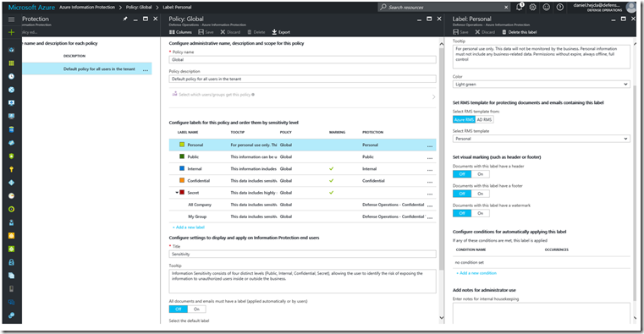Open the Select RMS template dropdown
The width and height of the screenshot is (644, 334).
542,139
